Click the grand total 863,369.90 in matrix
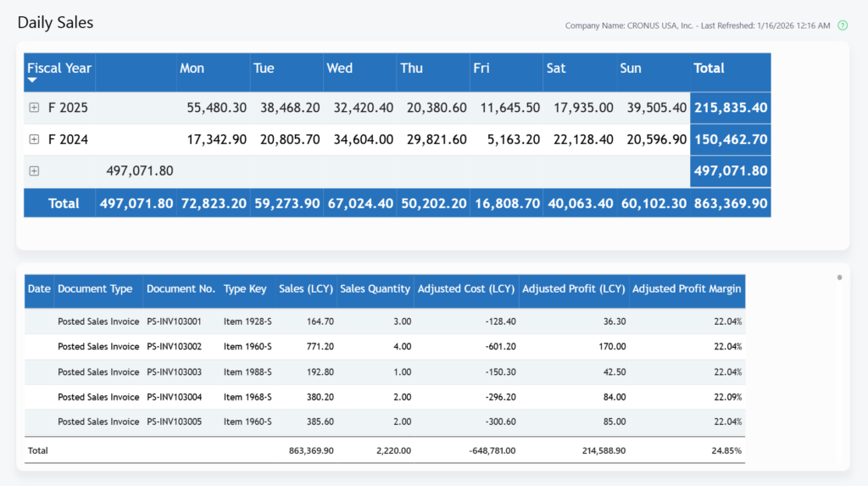The height and width of the screenshot is (486, 868). (731, 204)
